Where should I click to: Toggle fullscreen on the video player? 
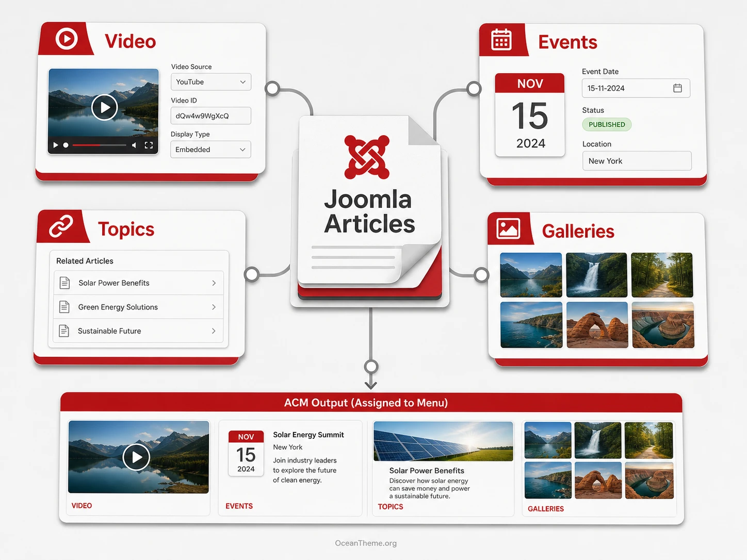[x=149, y=145]
